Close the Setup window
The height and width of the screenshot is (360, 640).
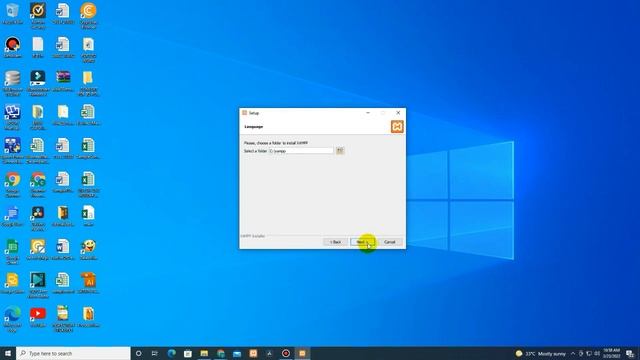pyautogui.click(x=398, y=113)
